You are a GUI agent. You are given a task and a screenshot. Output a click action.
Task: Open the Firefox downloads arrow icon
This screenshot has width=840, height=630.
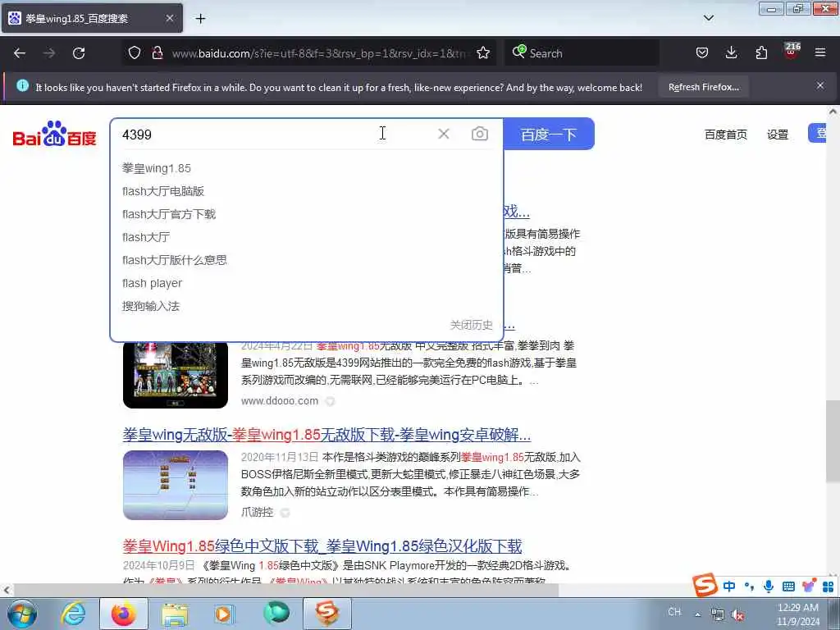pos(731,53)
